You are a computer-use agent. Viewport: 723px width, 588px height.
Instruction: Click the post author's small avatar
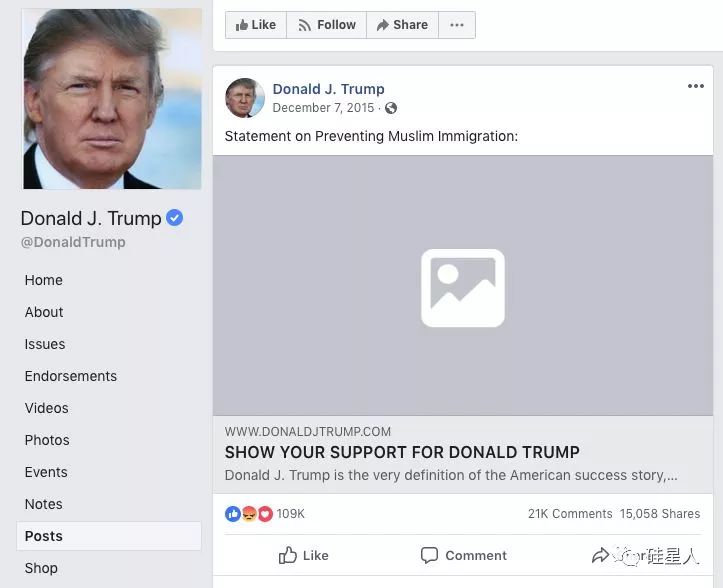245,98
